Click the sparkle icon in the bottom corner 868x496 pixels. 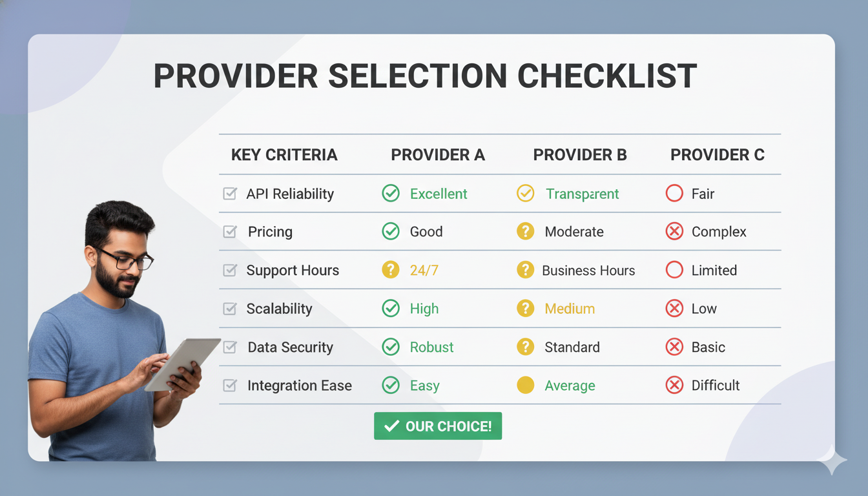[832, 462]
